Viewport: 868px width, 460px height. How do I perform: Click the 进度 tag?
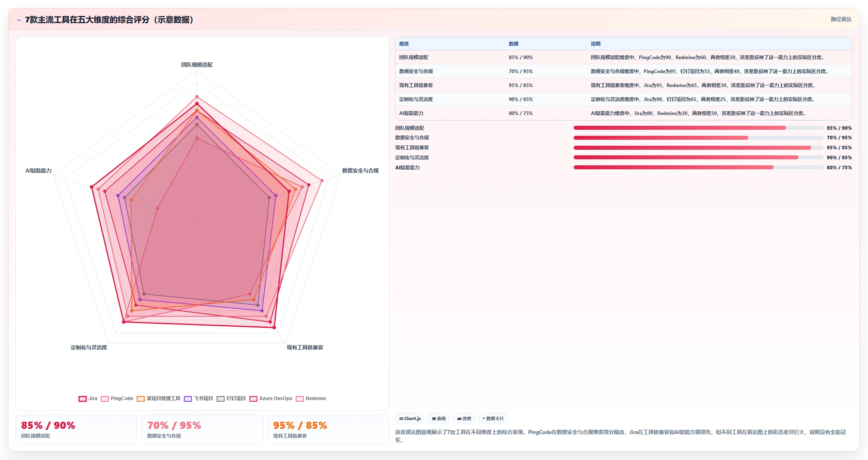464,418
